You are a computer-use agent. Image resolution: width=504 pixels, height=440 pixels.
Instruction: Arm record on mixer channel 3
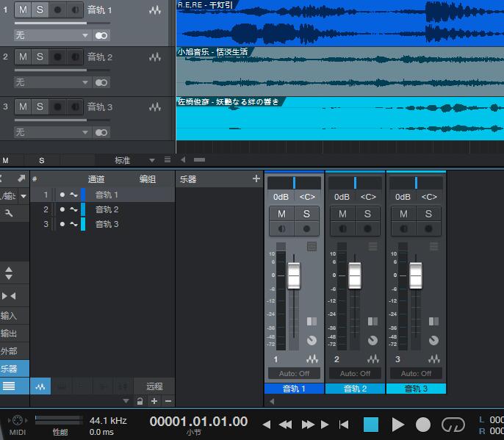point(428,229)
